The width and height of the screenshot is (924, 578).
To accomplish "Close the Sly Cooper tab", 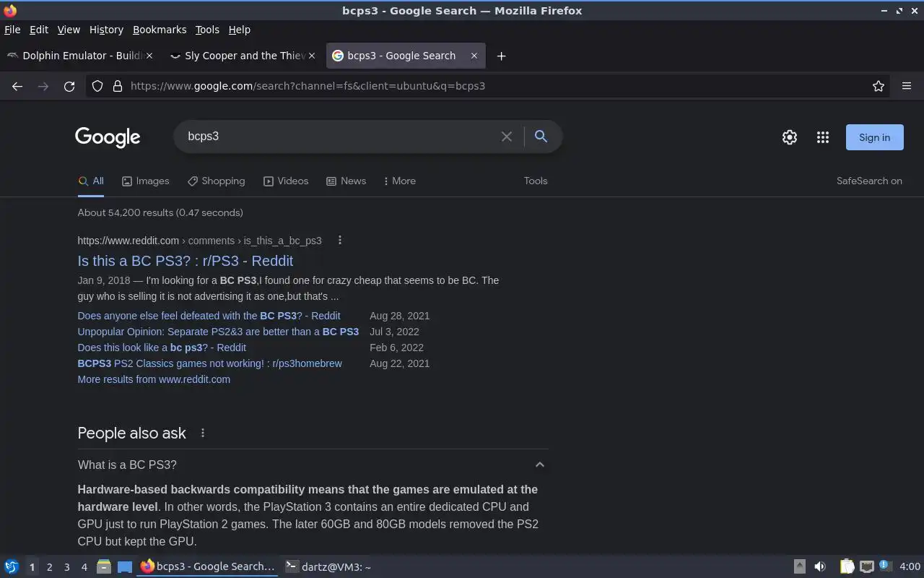I will (312, 56).
